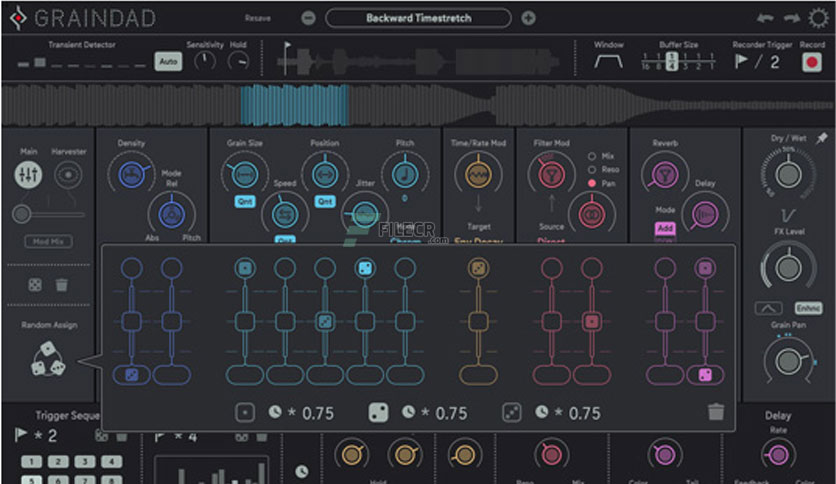Click Trigger Sequencer flag multiplier 2

pyautogui.click(x=52, y=436)
